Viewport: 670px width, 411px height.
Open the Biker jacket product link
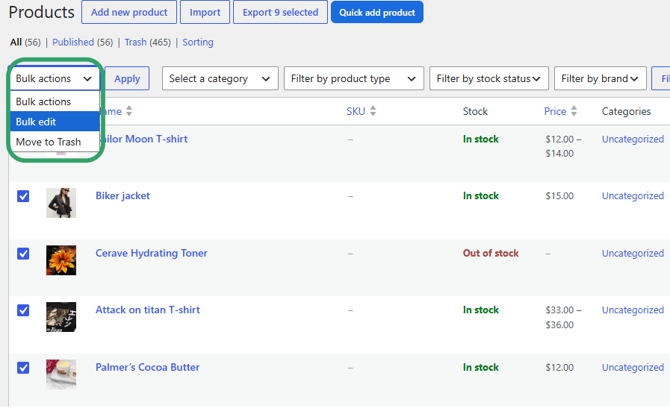click(123, 196)
